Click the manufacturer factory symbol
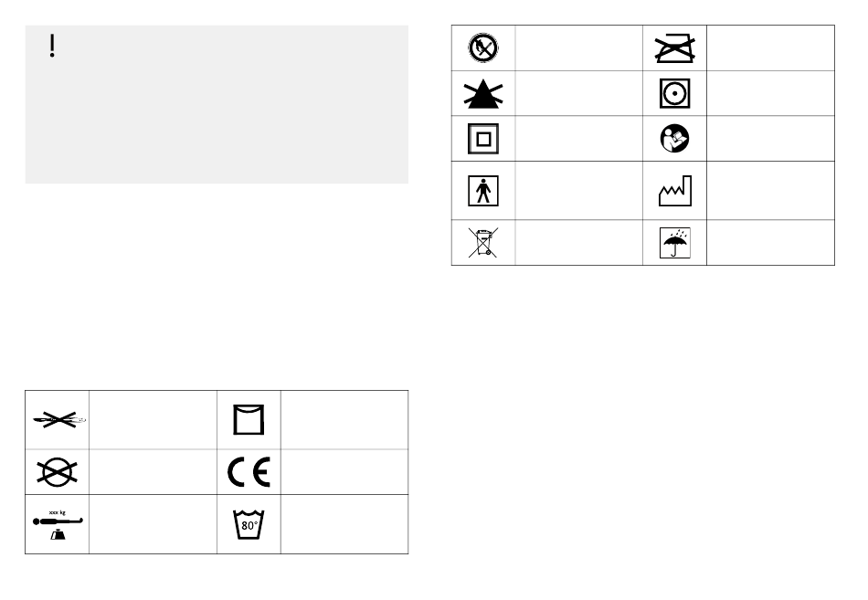Viewport: 868px width, 600px height. (x=675, y=191)
